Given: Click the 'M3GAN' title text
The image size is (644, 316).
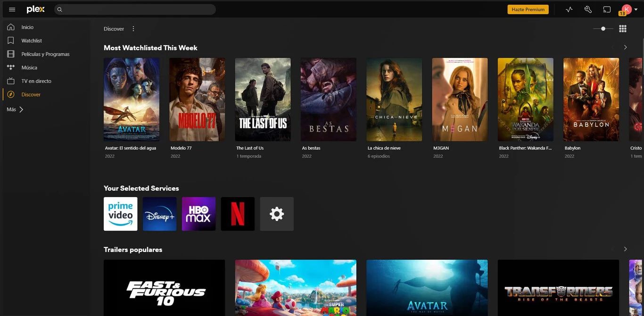Looking at the screenshot, I should (x=441, y=148).
